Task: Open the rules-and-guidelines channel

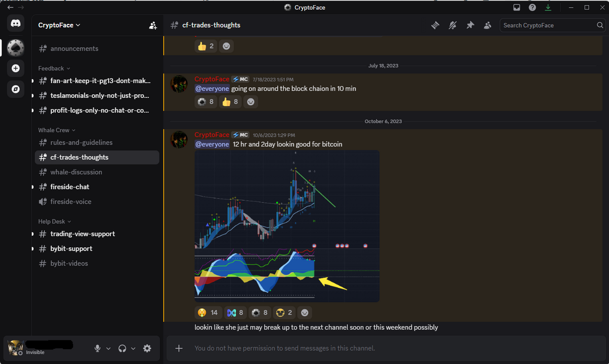Action: click(x=97, y=142)
